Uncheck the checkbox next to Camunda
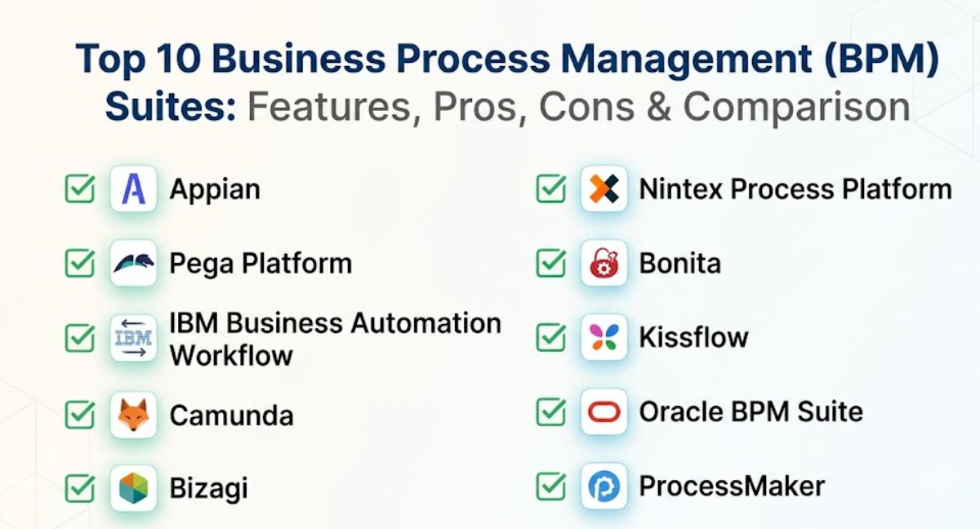980x529 pixels. (79, 414)
